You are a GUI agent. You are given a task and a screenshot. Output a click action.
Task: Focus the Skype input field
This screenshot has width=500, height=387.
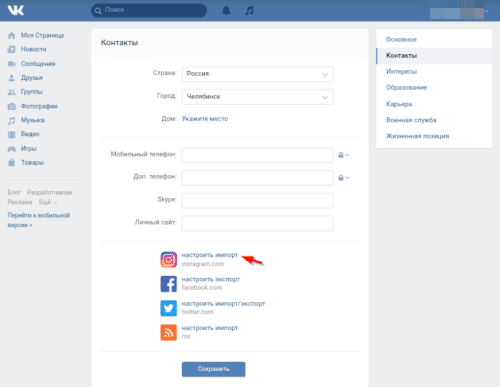tap(257, 201)
